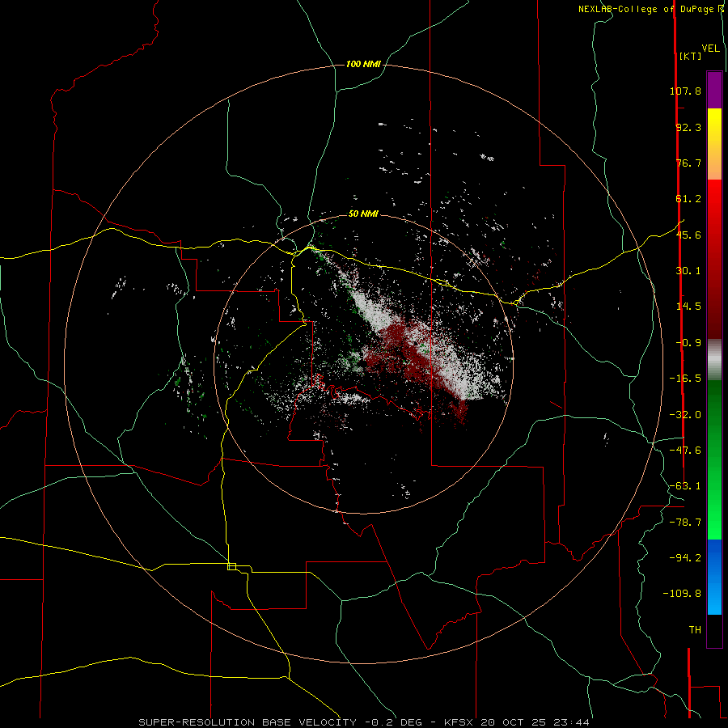The image size is (728, 728).
Task: Click the 14.5 velocity scale value
Action: click(x=688, y=307)
